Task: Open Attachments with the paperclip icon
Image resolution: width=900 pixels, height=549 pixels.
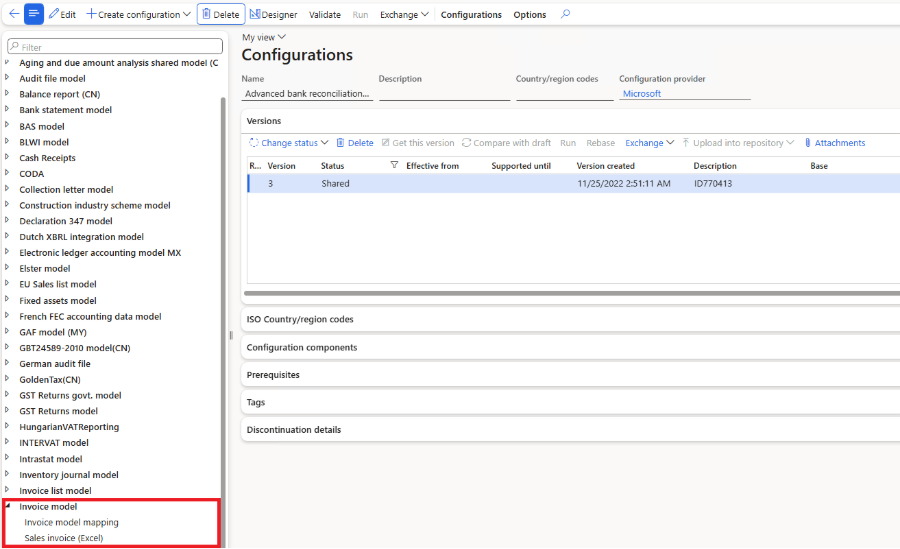Action: (x=834, y=143)
